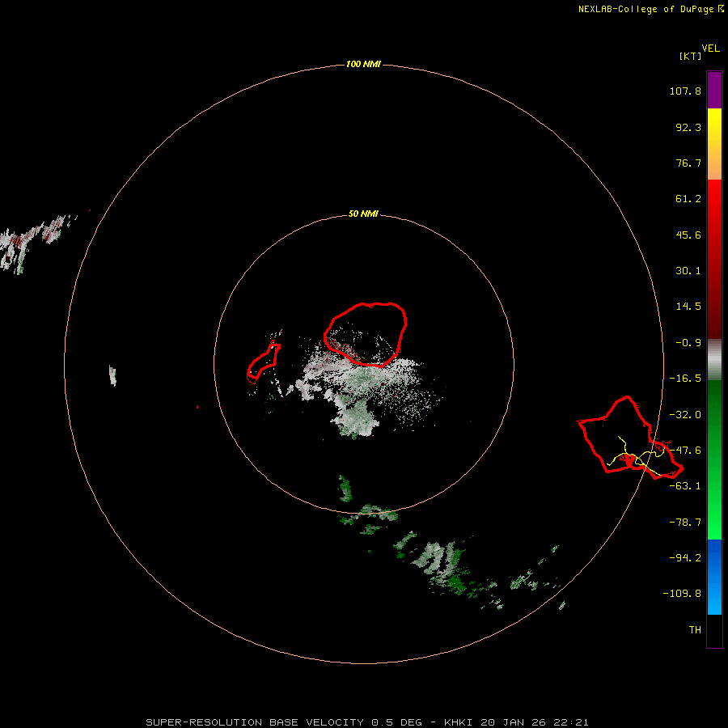Click the 50 NMI range ring label
The image size is (728, 728).
point(363,214)
